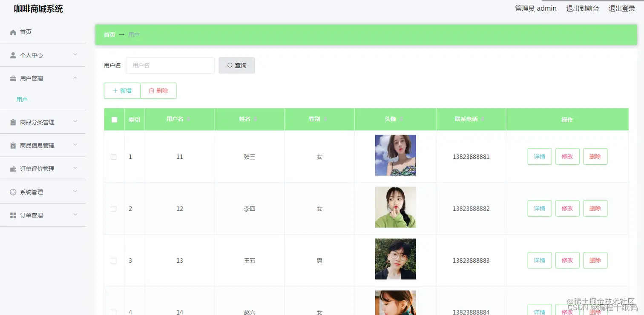
Task: Open the 首页 sidebar menu item
Action: (x=43, y=32)
